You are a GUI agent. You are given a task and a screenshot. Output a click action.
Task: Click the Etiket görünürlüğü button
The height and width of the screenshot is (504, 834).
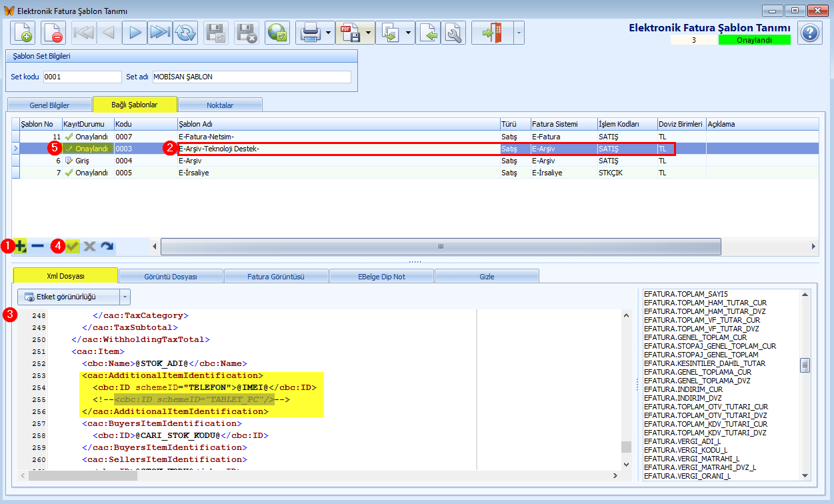[69, 297]
